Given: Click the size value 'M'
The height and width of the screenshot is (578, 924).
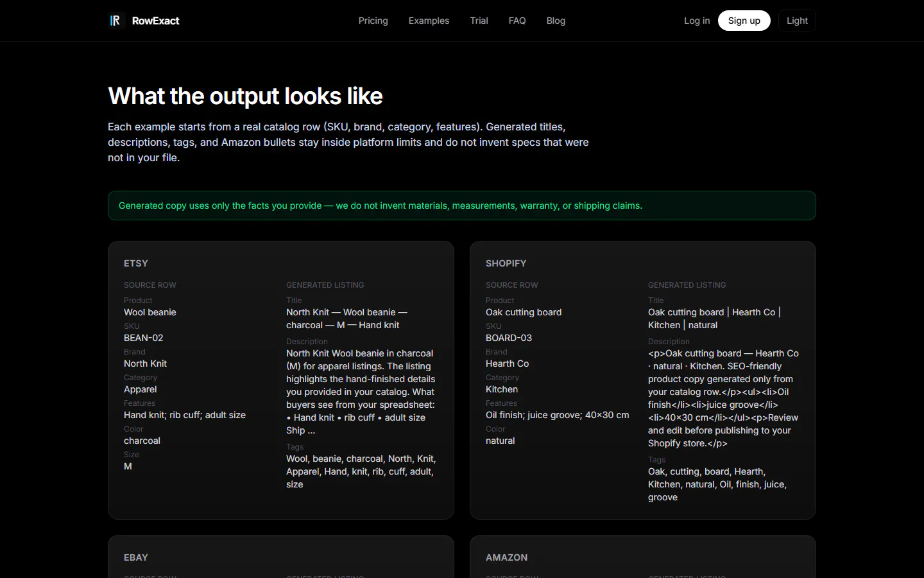Looking at the screenshot, I should (x=128, y=466).
